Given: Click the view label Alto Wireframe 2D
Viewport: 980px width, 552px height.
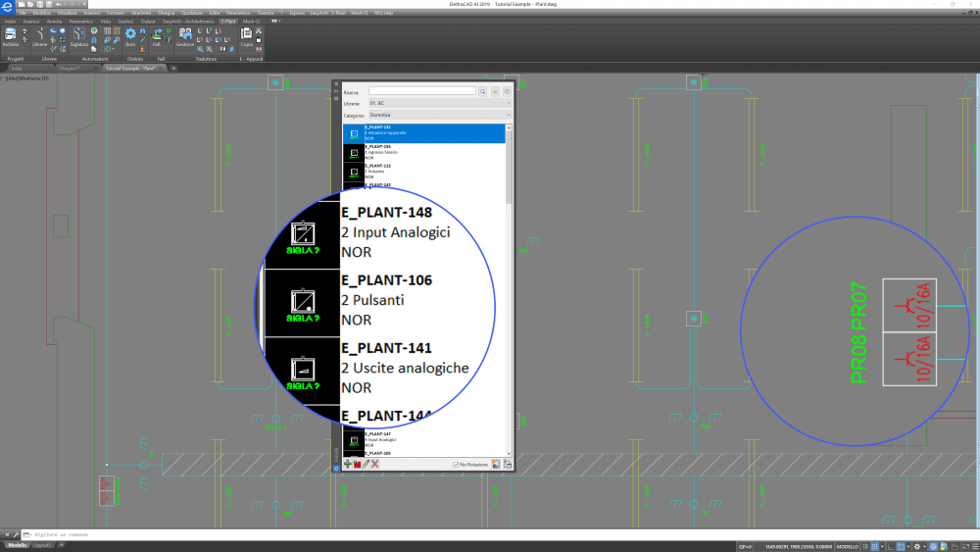Looking at the screenshot, I should (x=25, y=78).
